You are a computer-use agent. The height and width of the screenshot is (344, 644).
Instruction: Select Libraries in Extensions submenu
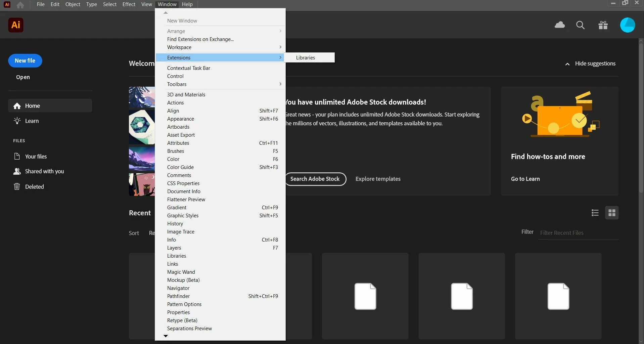click(309, 57)
